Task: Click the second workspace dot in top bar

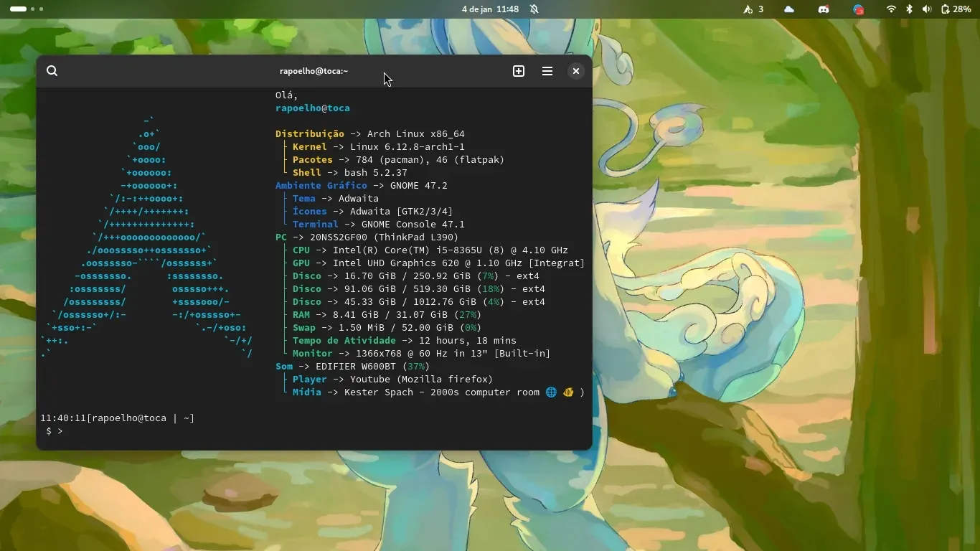Action: [x=33, y=9]
